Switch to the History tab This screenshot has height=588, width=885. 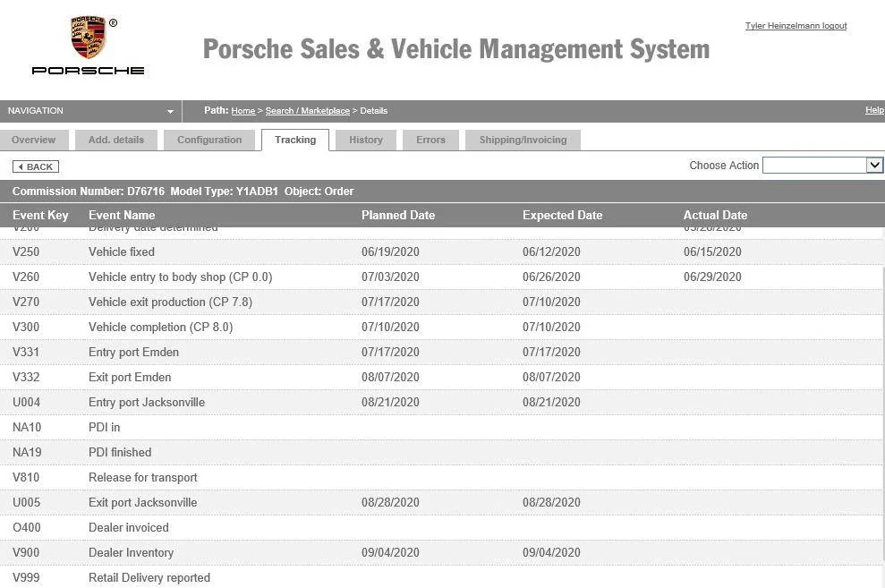point(366,140)
